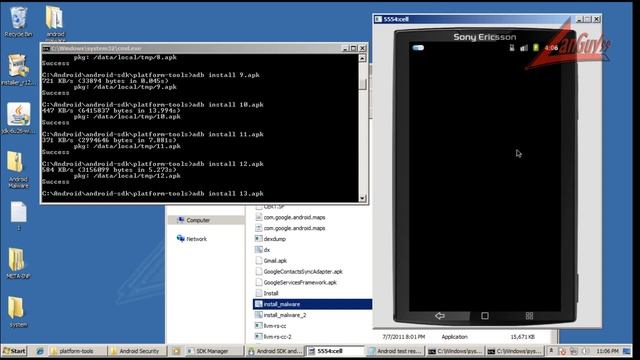Click the 5554:cell taskbar button
This screenshot has height=360, width=640.
(335, 351)
